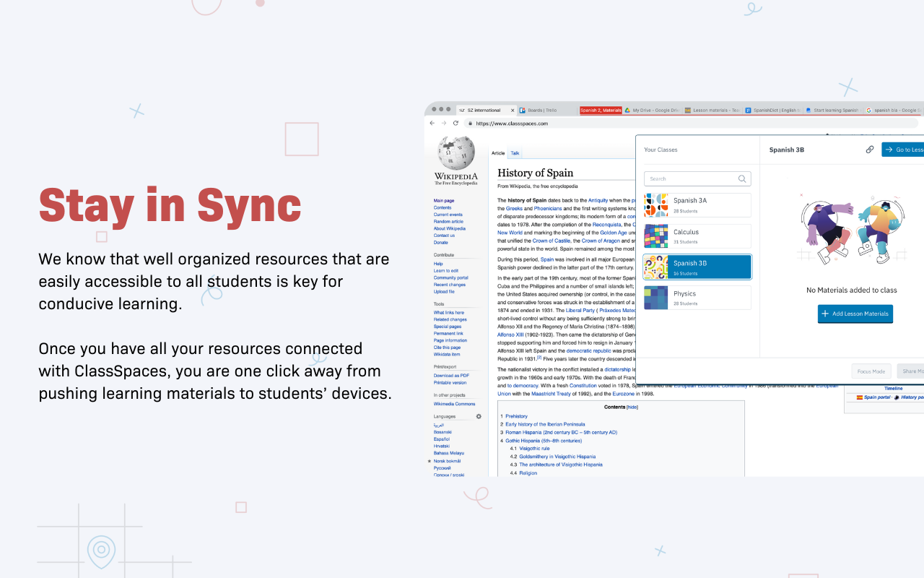The width and height of the screenshot is (924, 578).
Task: Open the Wikipedia Talk tab
Action: 515,153
